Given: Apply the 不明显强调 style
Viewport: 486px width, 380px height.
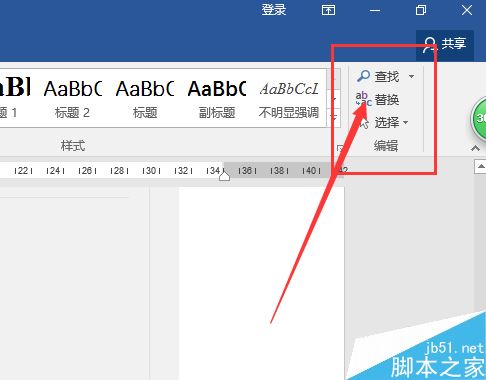Looking at the screenshot, I should [289, 99].
